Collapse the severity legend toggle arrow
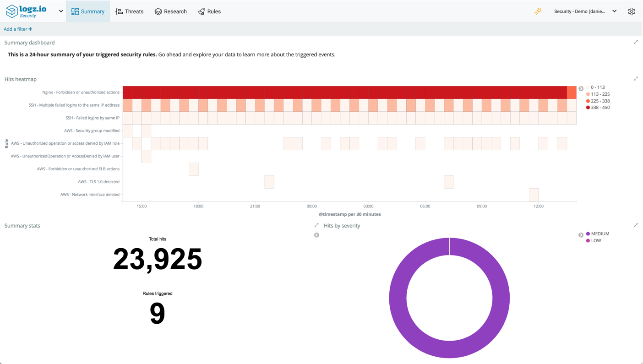 pos(581,235)
